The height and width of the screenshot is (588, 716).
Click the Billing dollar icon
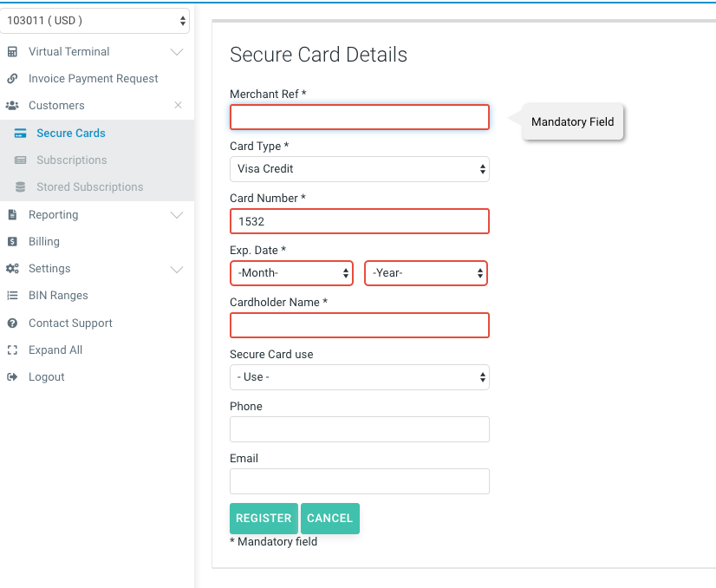point(12,242)
